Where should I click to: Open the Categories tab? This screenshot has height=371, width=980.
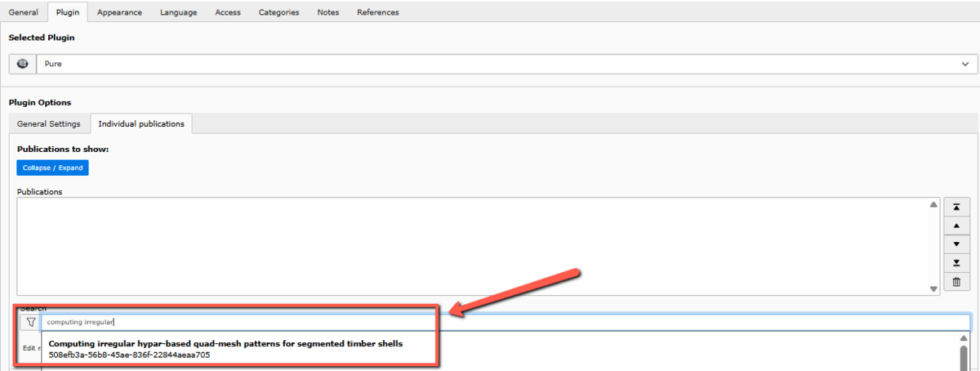tap(278, 12)
